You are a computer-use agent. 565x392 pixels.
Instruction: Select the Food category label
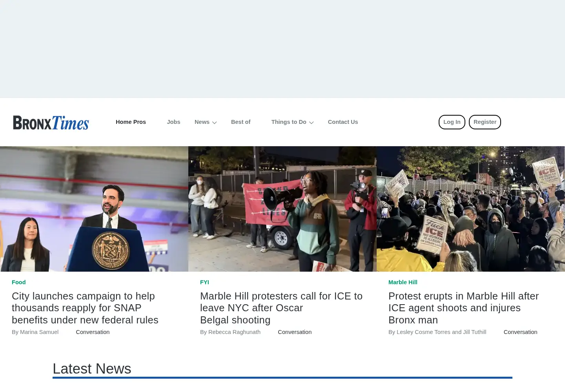click(19, 282)
